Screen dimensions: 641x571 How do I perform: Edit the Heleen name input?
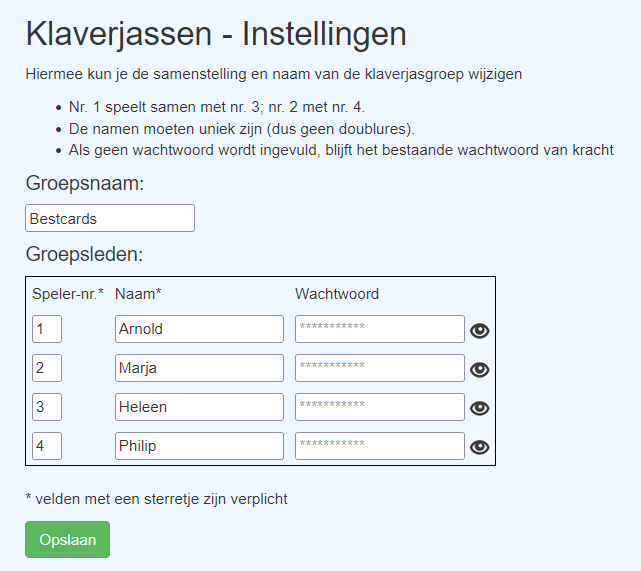(x=199, y=407)
